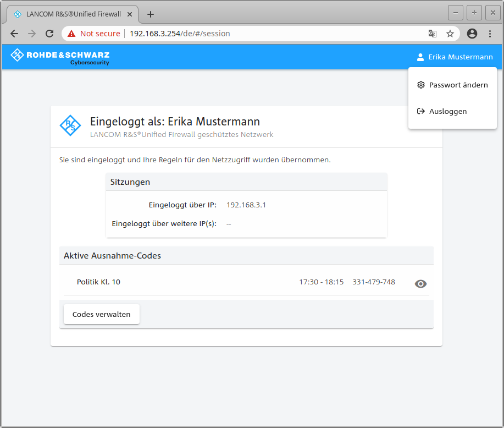Click the logout arrow icon in the menu

pos(421,111)
